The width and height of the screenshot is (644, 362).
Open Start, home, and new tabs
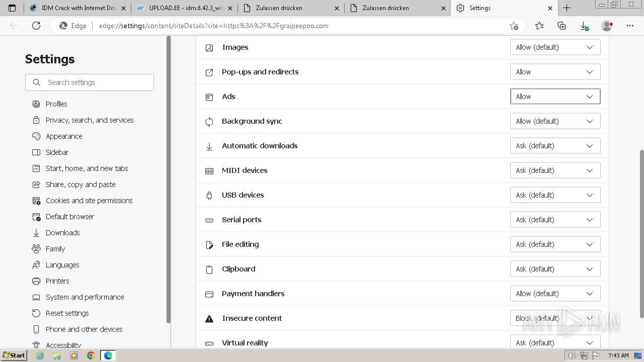click(87, 168)
